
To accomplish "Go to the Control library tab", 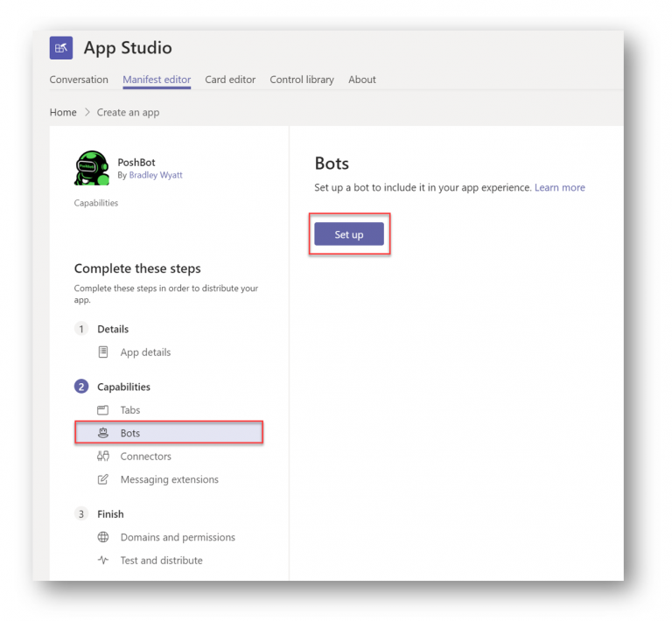I will (302, 80).
